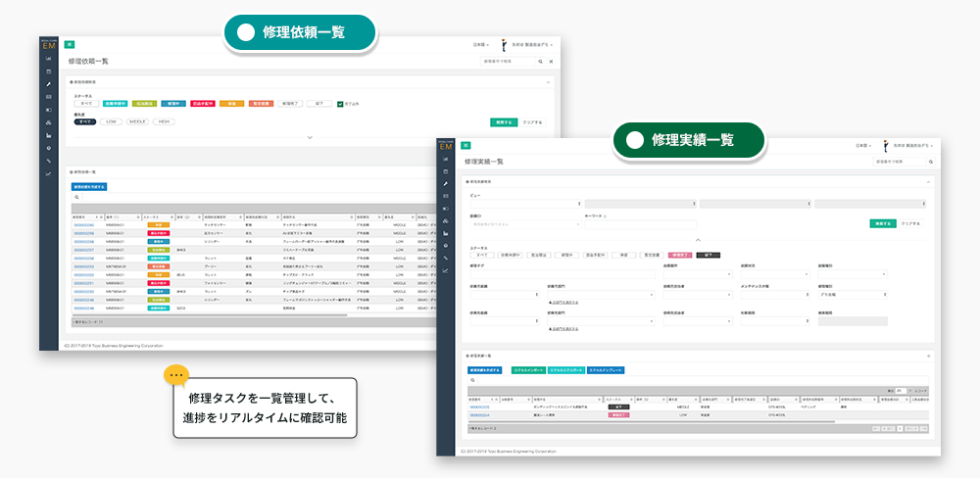Click the magnifier icon above the repair results table

(x=473, y=379)
